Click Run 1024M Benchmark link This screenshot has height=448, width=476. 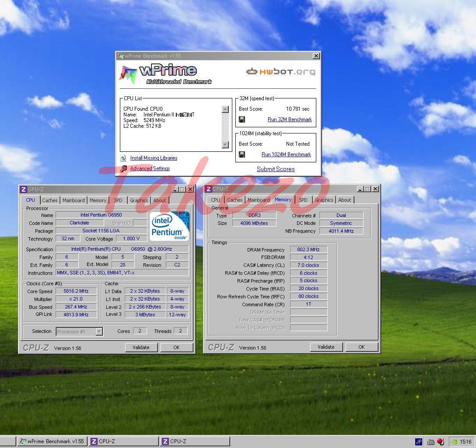[x=286, y=154]
